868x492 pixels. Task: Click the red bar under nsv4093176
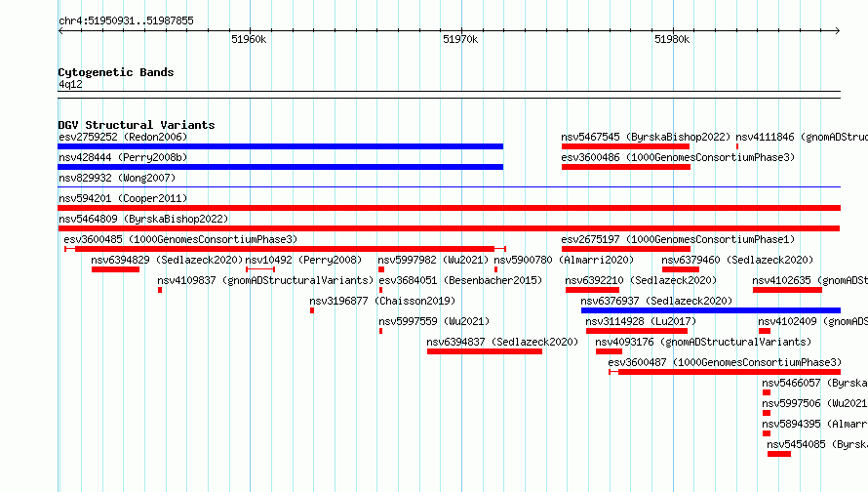coord(609,351)
